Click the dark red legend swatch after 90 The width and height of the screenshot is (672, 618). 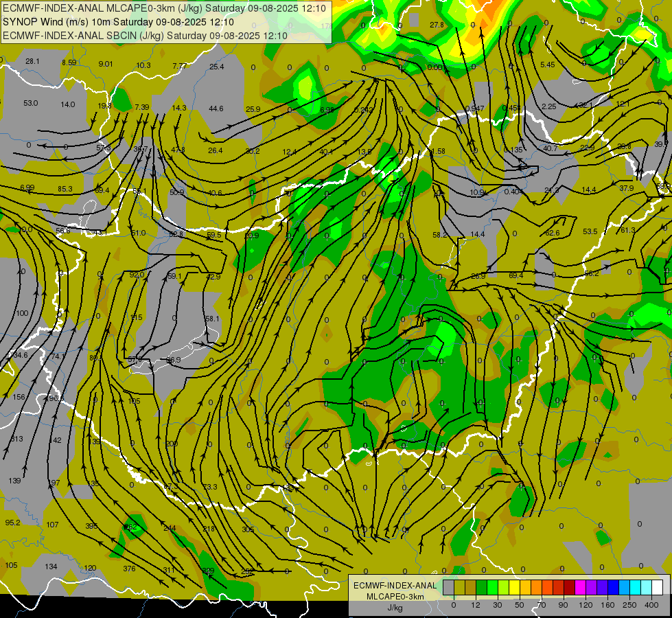point(570,587)
